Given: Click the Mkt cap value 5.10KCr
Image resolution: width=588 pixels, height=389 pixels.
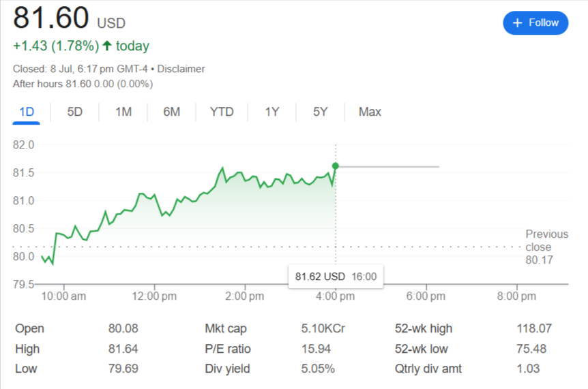Looking at the screenshot, I should [323, 328].
